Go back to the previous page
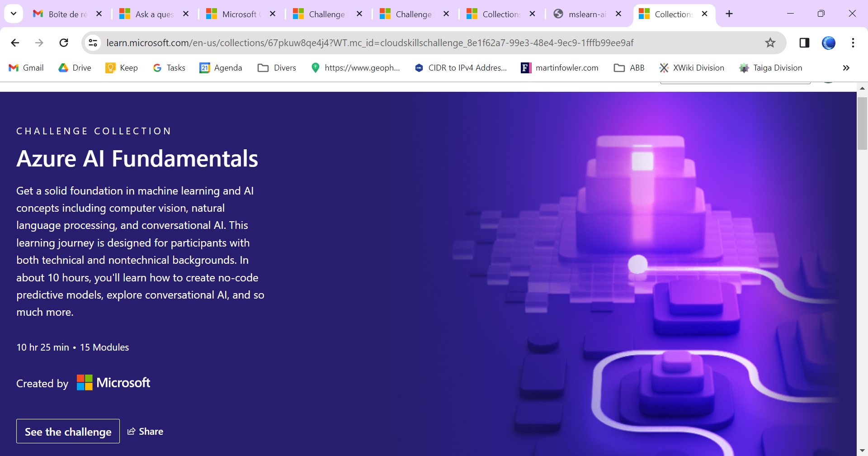Image resolution: width=868 pixels, height=456 pixels. click(x=15, y=43)
